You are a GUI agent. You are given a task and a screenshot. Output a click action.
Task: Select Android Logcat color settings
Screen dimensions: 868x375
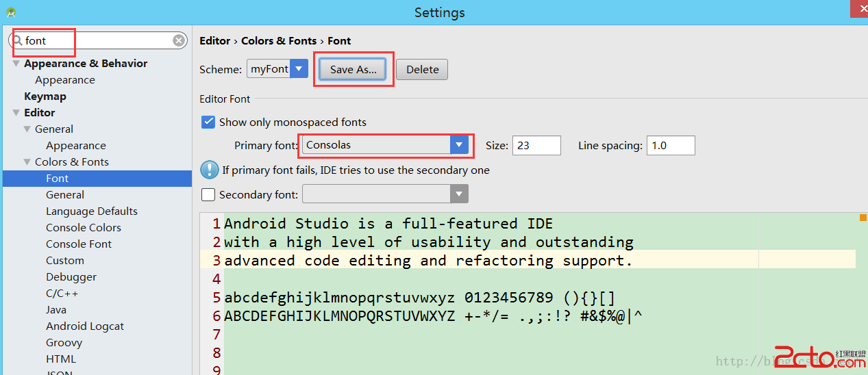[85, 326]
